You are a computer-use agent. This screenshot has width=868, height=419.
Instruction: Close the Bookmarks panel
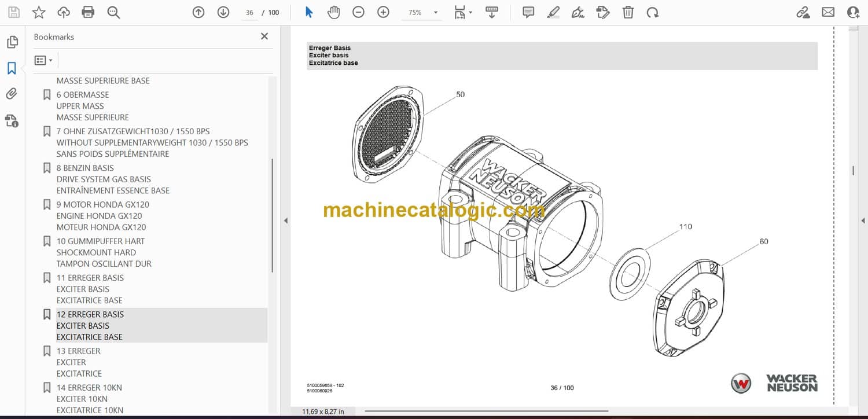tap(264, 36)
